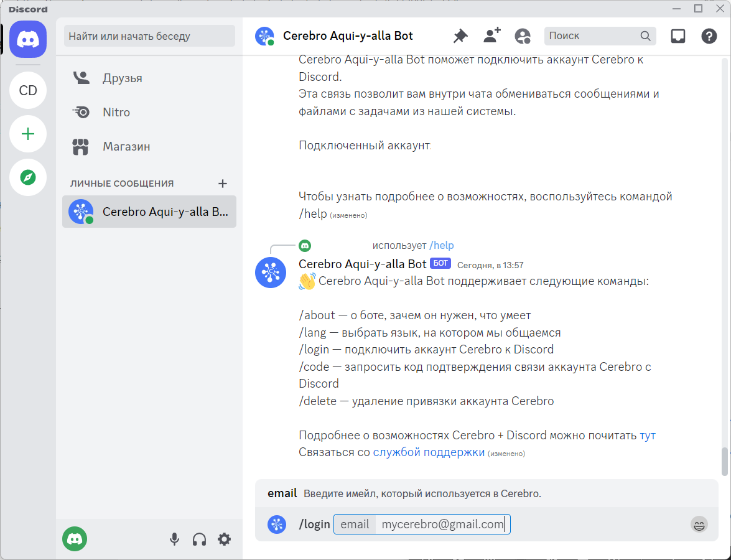Open user settings gear
The image size is (731, 560).
224,539
